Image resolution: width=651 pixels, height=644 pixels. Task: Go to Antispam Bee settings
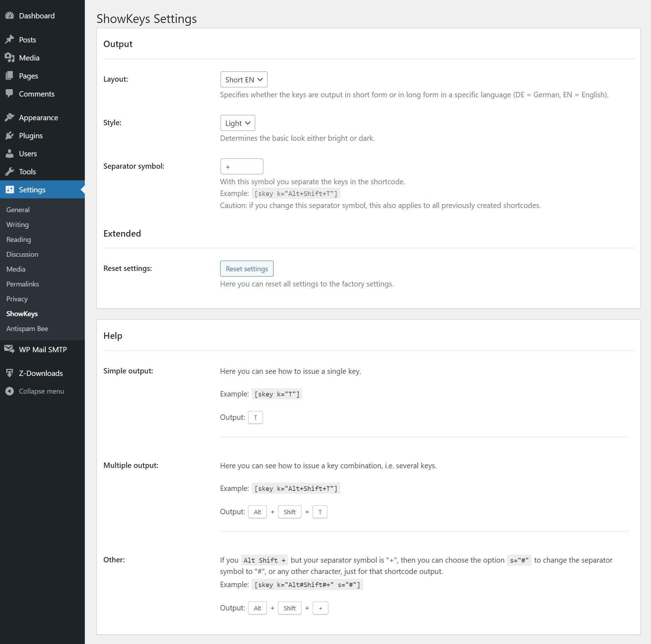[27, 329]
